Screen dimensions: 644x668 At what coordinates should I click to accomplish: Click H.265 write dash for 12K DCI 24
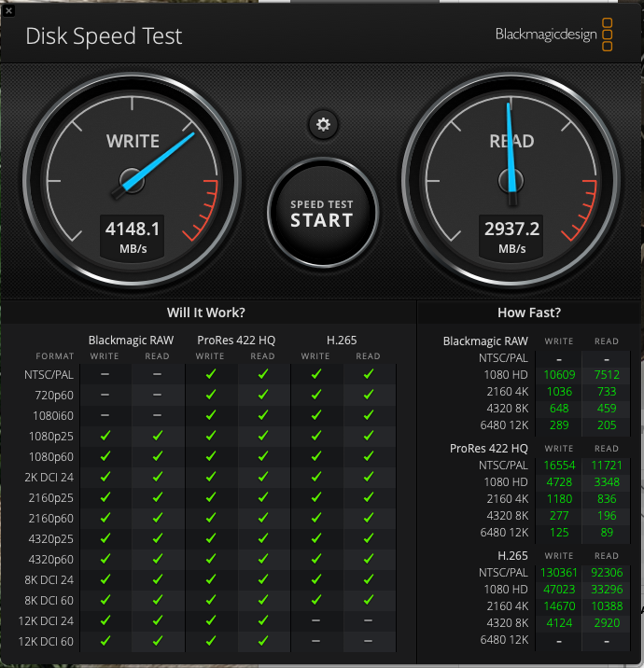point(315,620)
